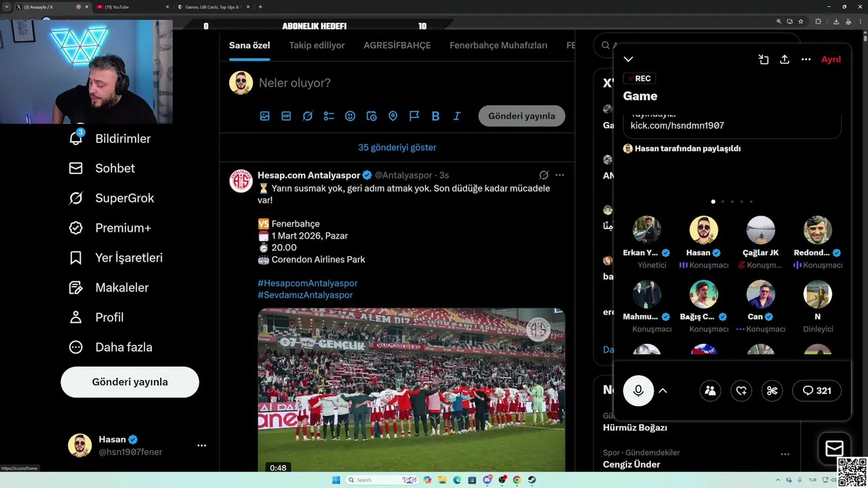Open emoji picker in composer
This screenshot has width=868, height=488.
tap(350, 116)
